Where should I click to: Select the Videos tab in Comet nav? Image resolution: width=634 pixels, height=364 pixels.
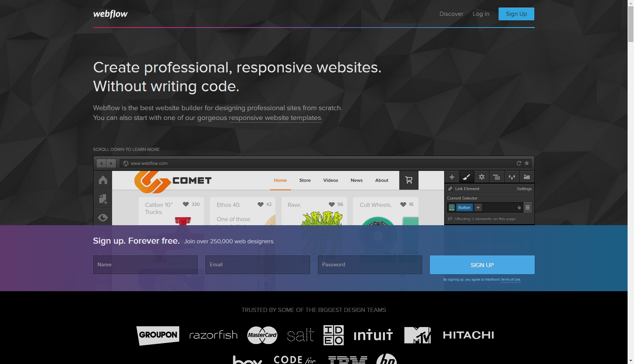click(x=331, y=180)
